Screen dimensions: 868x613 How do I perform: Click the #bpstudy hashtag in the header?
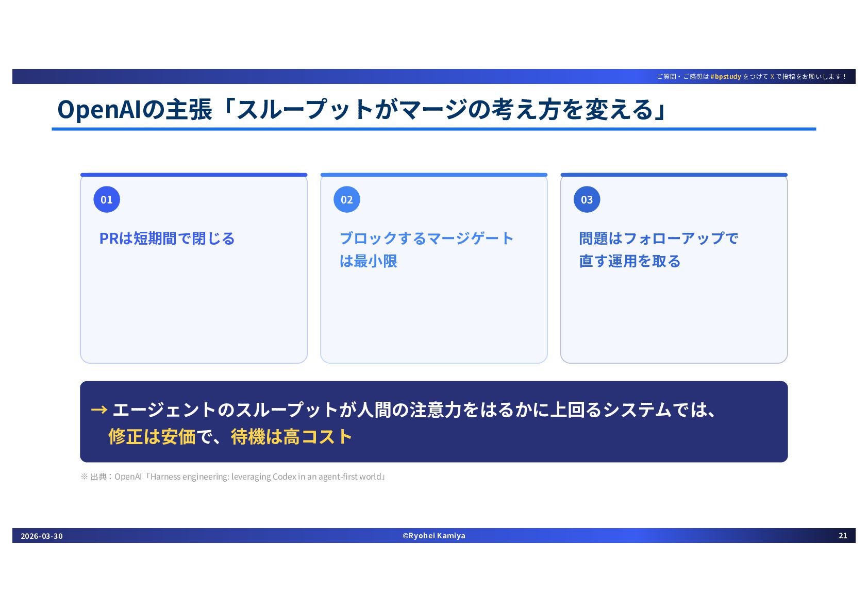pos(726,76)
